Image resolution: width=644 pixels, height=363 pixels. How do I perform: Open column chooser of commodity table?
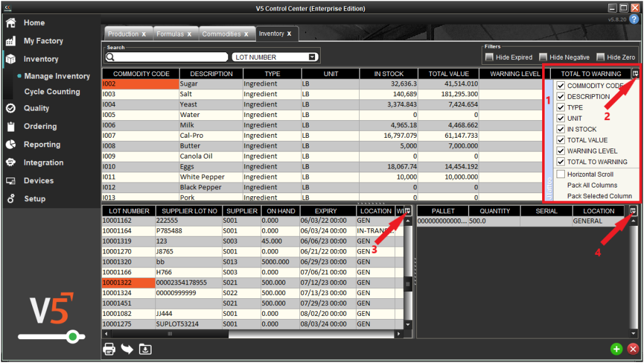coord(635,74)
